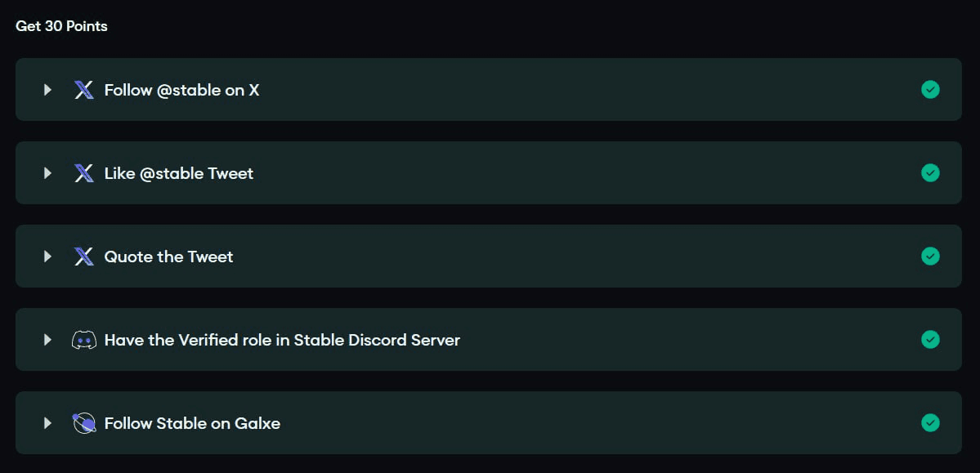The height and width of the screenshot is (473, 980).
Task: Click green checkmark on Follow @stable on X
Action: point(931,89)
